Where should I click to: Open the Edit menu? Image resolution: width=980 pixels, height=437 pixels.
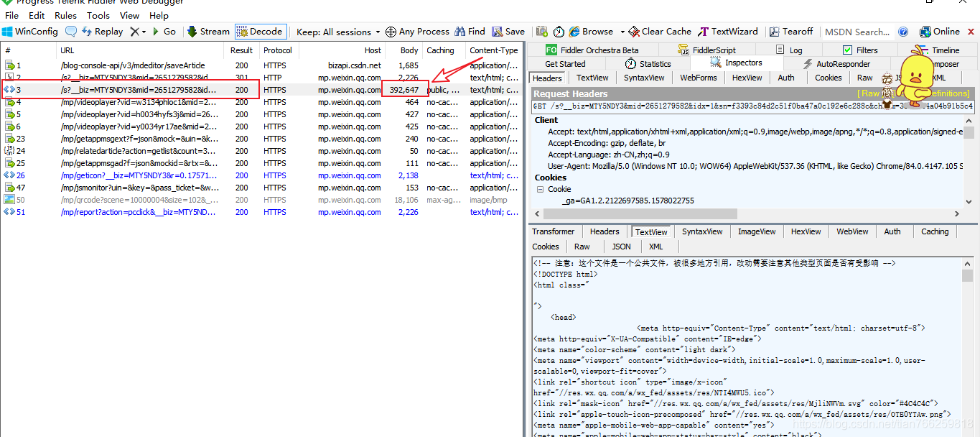[x=37, y=15]
